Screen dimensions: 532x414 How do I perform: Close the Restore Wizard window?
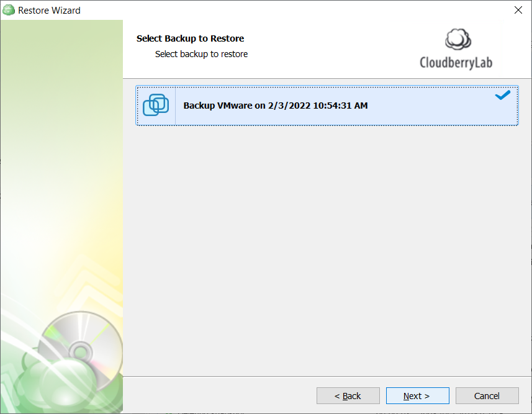[518, 10]
